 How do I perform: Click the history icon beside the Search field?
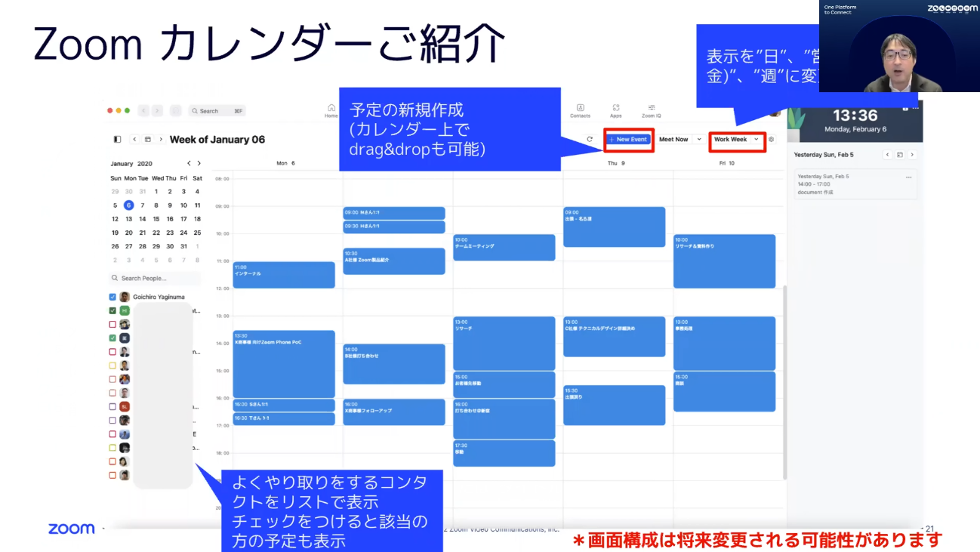(175, 110)
